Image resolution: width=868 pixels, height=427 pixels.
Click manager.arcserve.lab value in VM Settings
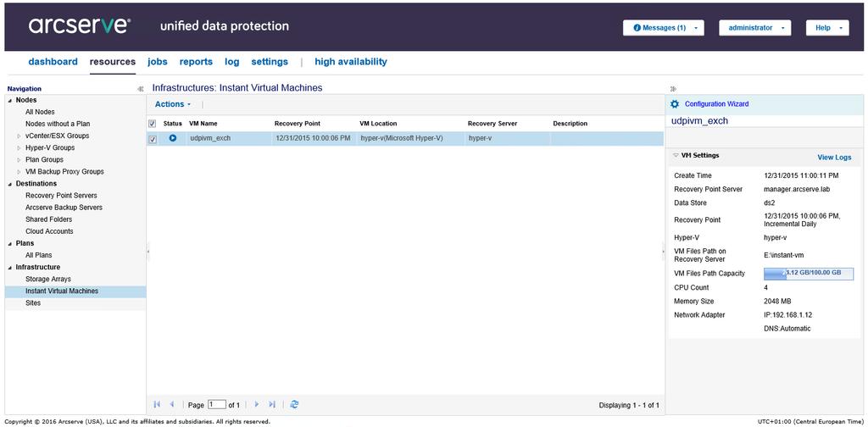tap(797, 190)
